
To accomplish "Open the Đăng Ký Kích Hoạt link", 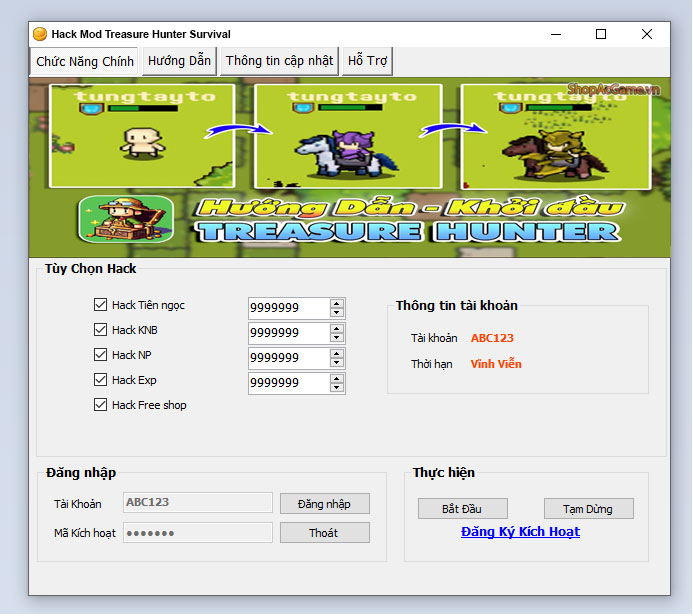I will point(520,532).
